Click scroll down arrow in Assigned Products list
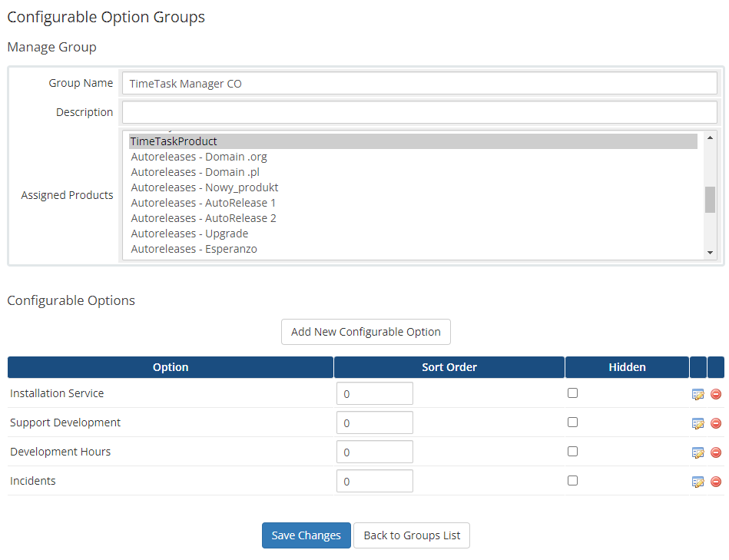 (x=710, y=253)
